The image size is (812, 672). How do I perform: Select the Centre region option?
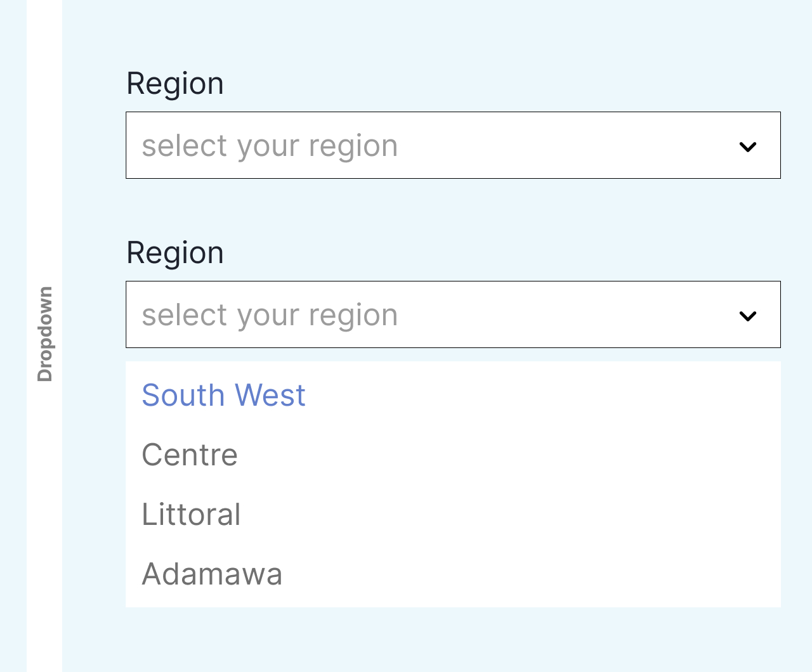click(x=190, y=455)
